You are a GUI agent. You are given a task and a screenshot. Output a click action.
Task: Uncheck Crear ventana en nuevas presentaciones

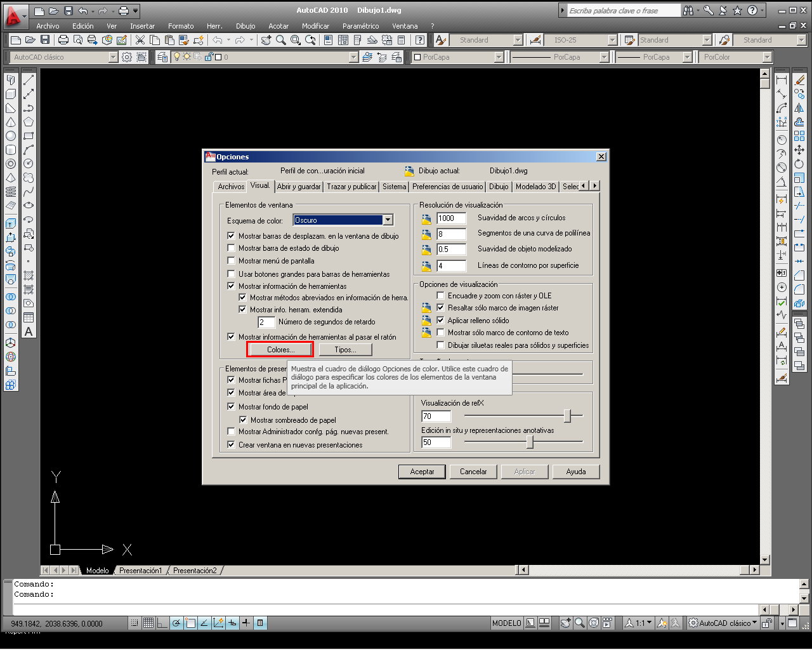pyautogui.click(x=231, y=445)
